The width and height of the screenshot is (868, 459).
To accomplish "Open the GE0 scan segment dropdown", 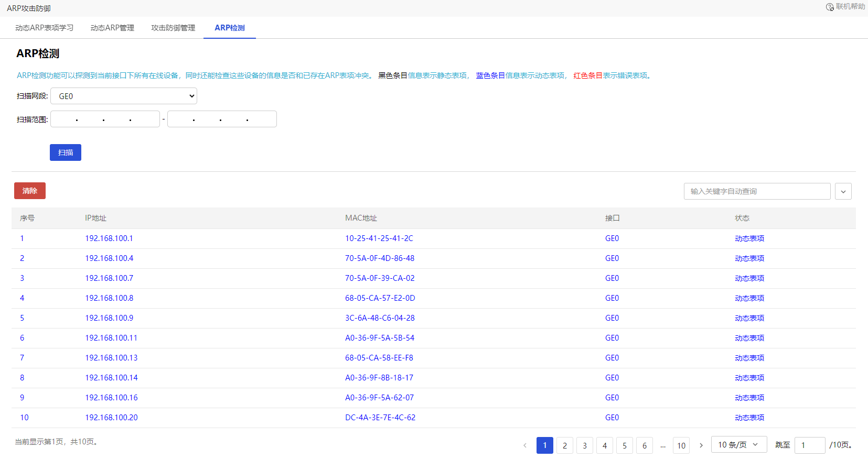I will point(124,96).
